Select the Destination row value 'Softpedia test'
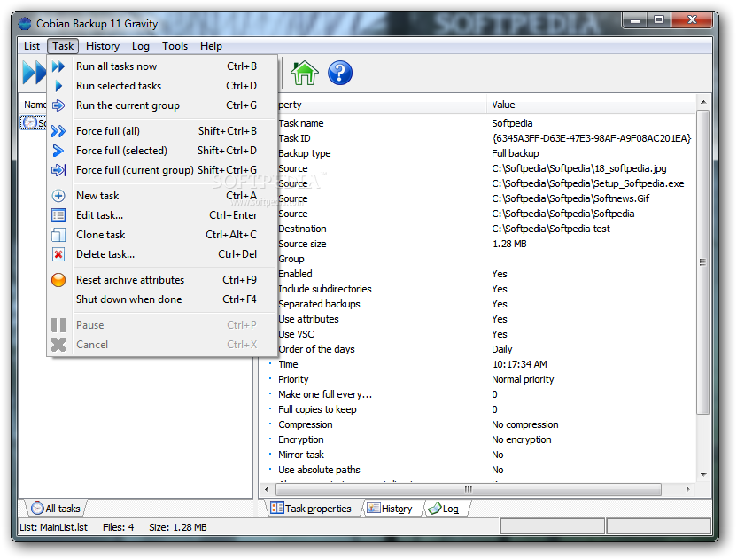This screenshot has height=560, width=737. click(x=551, y=229)
